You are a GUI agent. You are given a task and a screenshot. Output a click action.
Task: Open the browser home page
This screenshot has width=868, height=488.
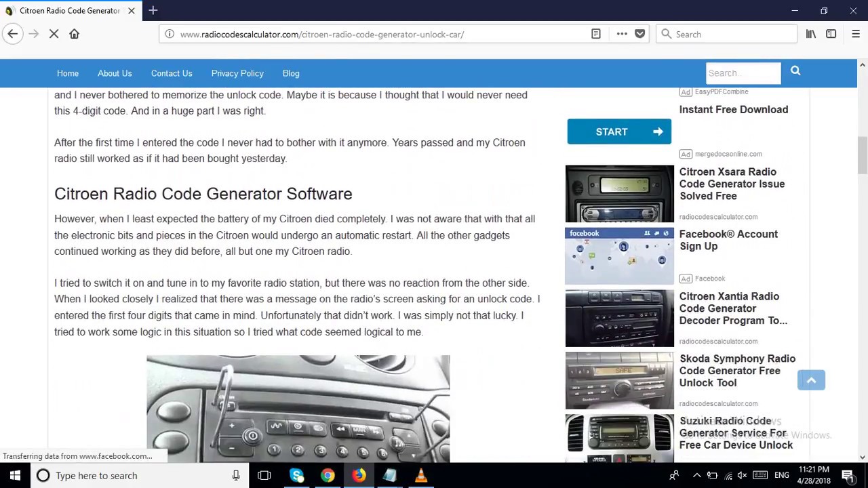coord(75,34)
